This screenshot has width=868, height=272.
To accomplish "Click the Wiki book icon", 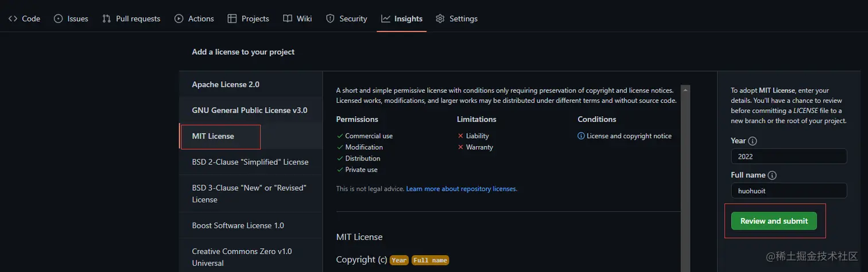I will tap(288, 18).
